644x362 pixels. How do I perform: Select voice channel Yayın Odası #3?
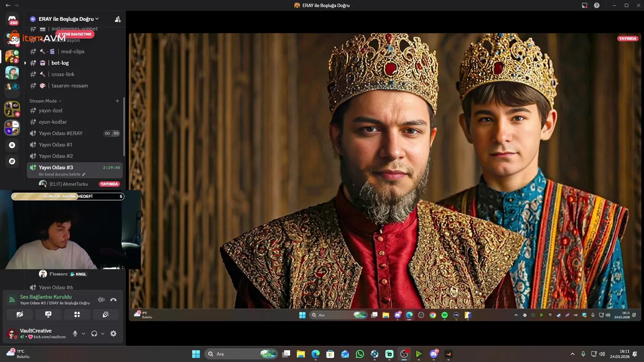pos(74,170)
